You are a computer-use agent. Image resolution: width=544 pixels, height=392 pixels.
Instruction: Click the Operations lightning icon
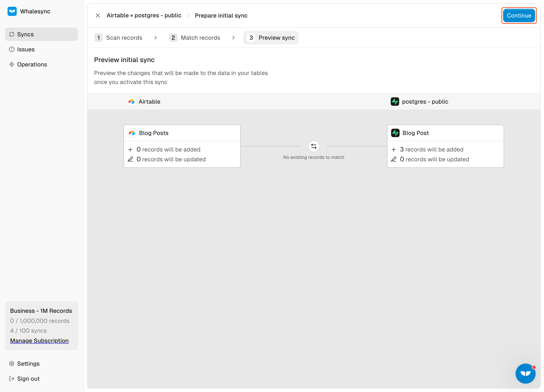12,65
